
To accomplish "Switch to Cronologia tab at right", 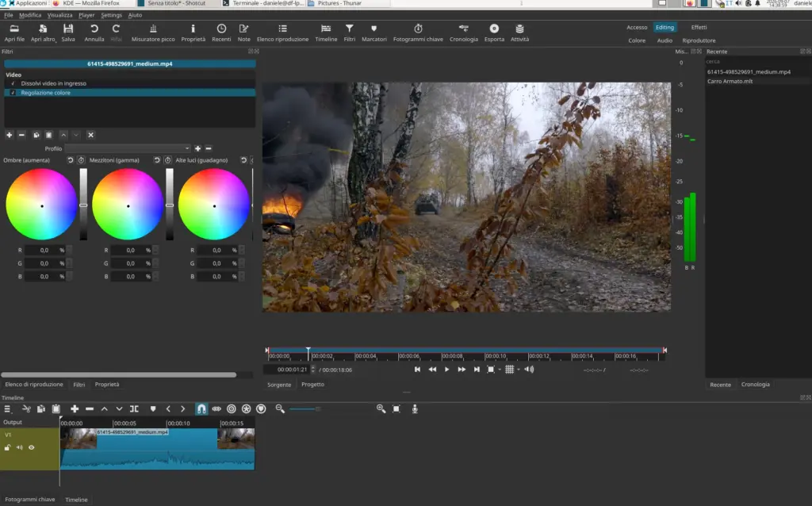I will (756, 385).
